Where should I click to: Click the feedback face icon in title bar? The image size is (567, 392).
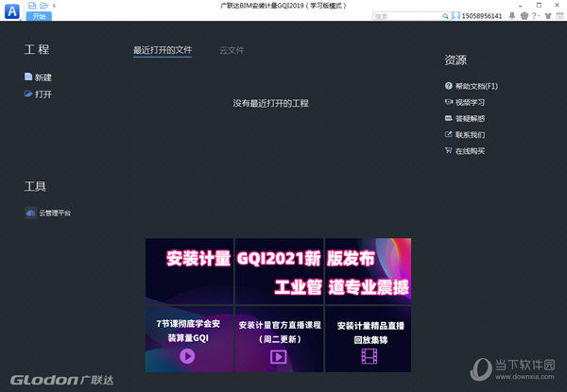pos(524,15)
